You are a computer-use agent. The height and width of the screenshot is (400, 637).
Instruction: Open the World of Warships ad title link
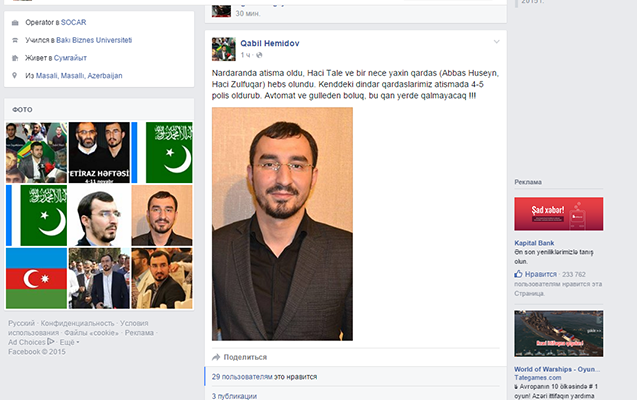click(557, 369)
